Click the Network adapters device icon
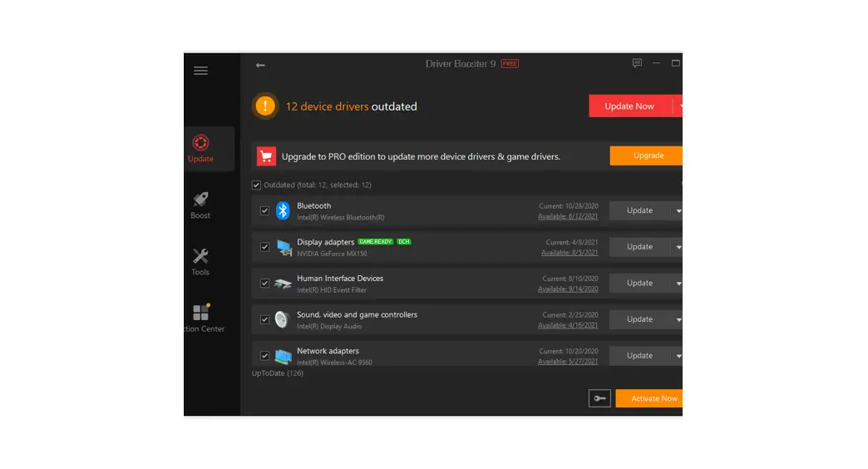This screenshot has height=469, width=868. tap(283, 356)
